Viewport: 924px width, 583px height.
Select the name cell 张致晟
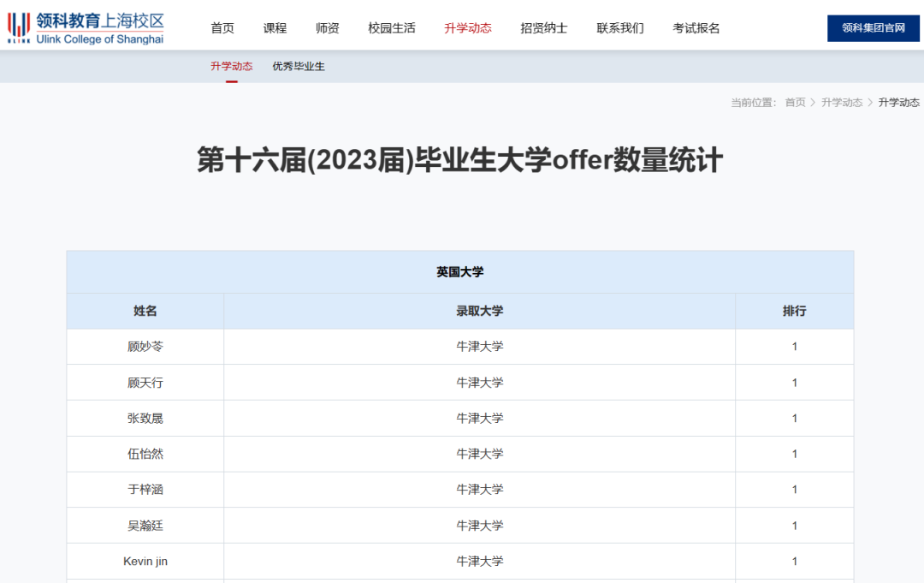pos(145,419)
